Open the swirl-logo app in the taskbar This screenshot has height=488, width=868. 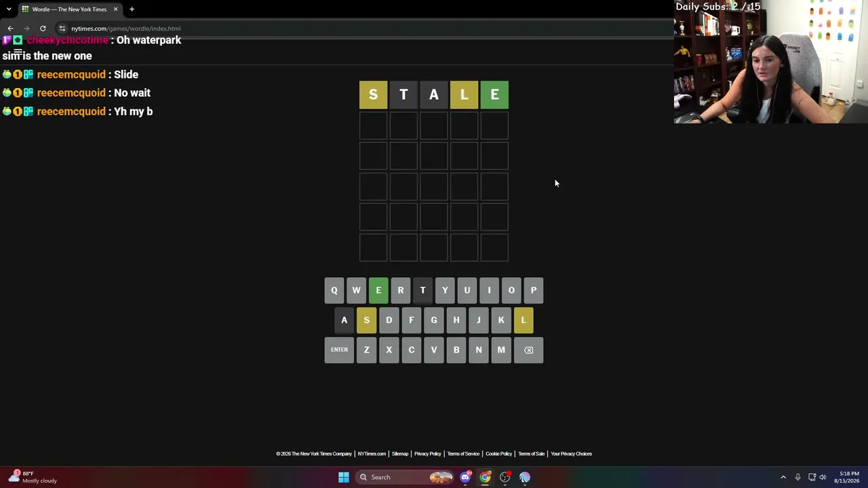(x=525, y=477)
